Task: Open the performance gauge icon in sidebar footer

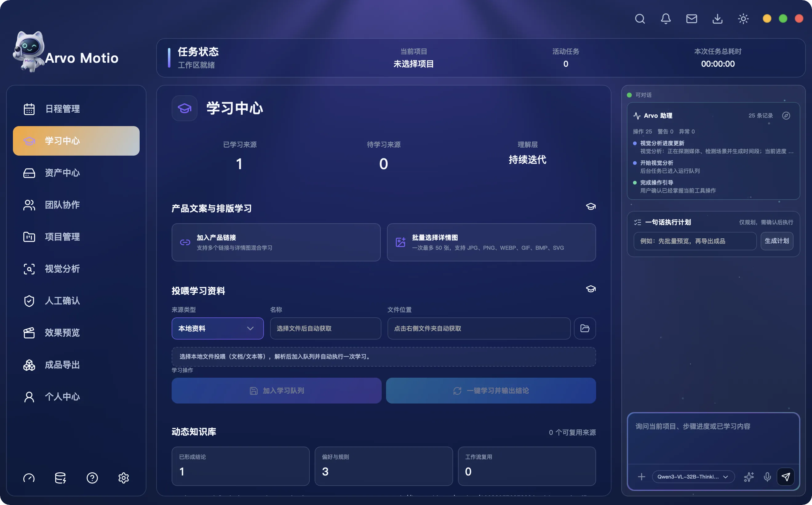Action: pyautogui.click(x=29, y=478)
